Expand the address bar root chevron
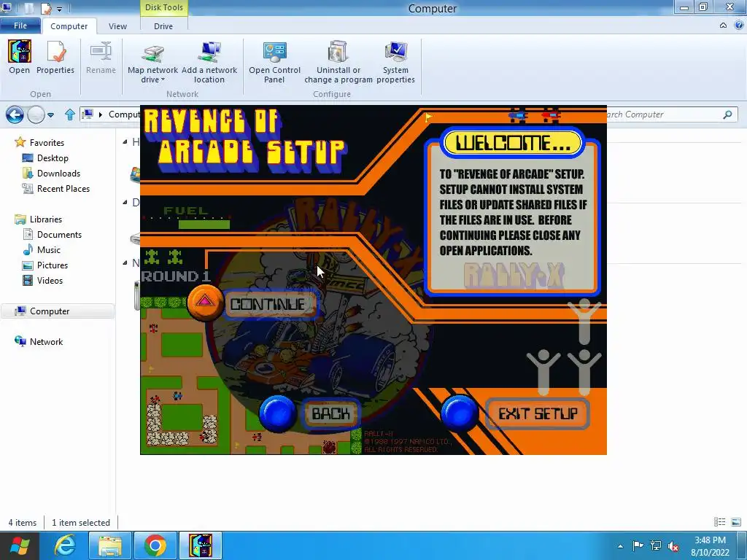 (x=100, y=114)
